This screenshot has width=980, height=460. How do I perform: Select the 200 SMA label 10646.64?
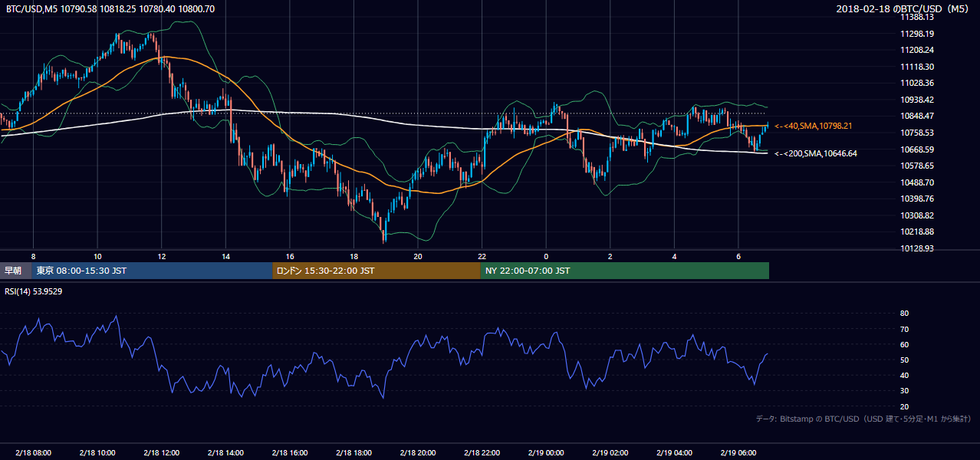(816, 153)
